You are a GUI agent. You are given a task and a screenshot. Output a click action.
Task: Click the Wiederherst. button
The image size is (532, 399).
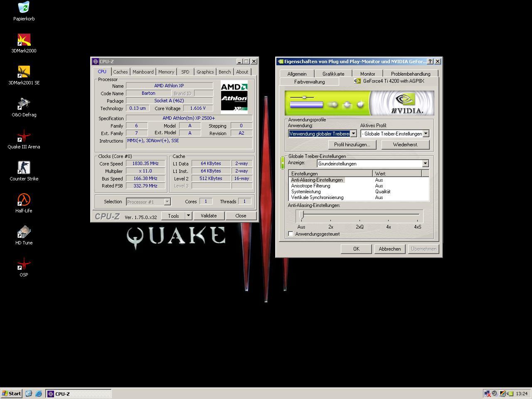[406, 145]
